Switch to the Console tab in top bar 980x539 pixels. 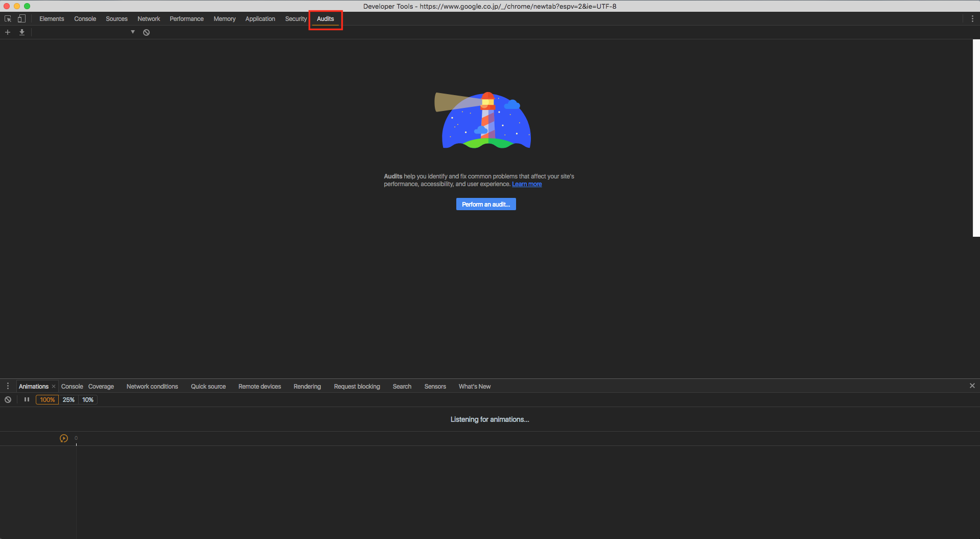85,19
